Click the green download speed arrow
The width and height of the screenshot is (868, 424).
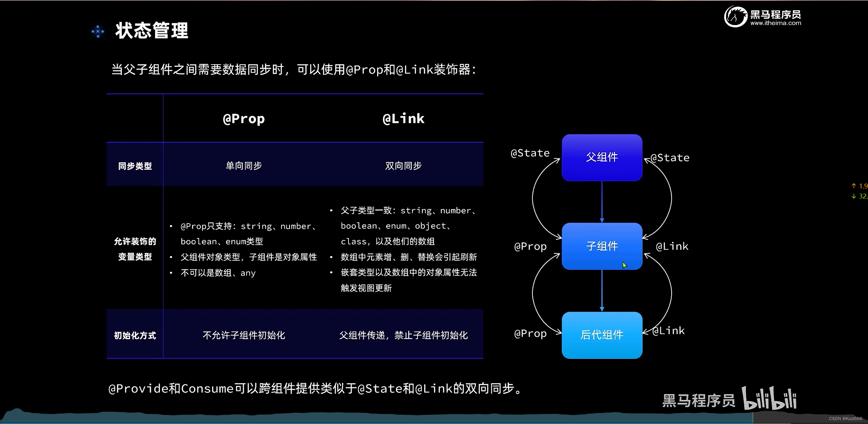click(x=853, y=196)
